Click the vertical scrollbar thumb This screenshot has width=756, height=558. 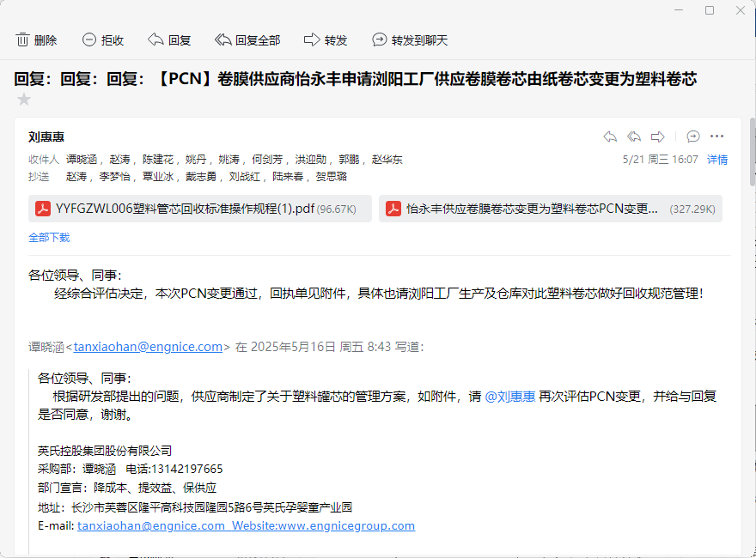753,152
